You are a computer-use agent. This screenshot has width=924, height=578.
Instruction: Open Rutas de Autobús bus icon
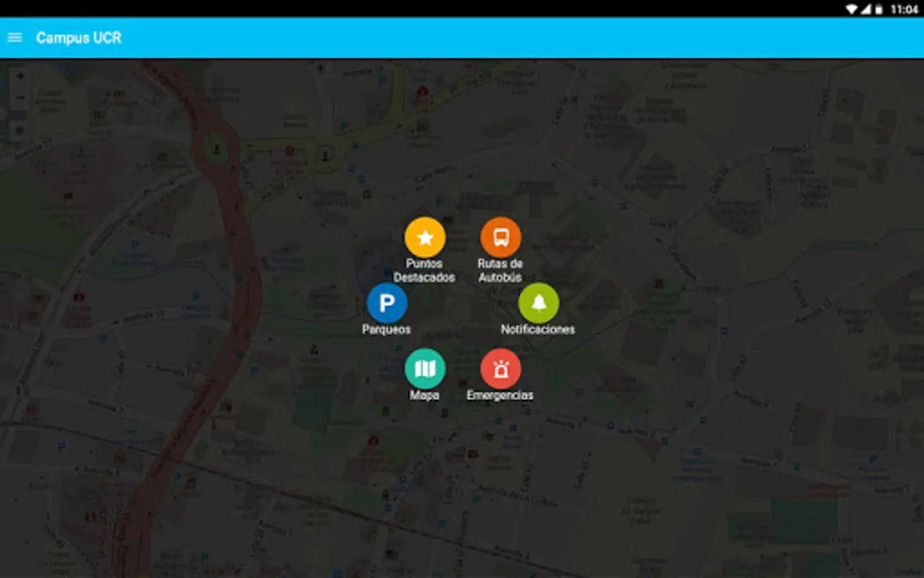click(501, 238)
